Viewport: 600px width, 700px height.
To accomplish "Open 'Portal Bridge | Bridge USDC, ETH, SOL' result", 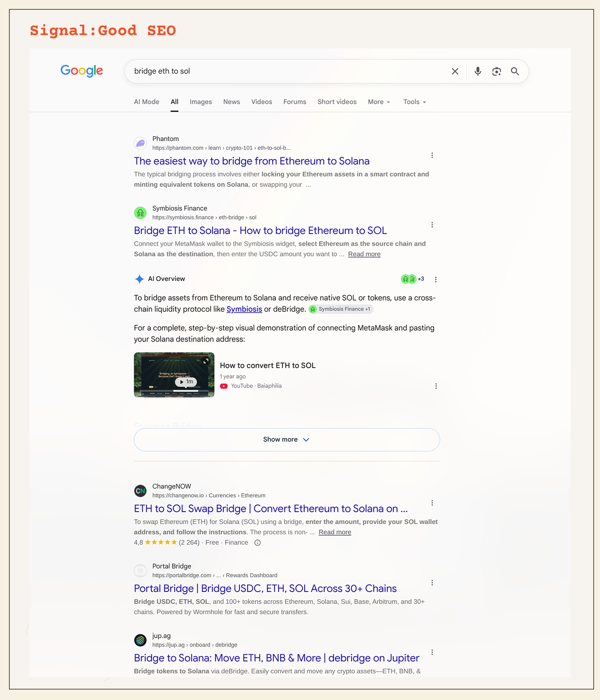I will tap(265, 588).
